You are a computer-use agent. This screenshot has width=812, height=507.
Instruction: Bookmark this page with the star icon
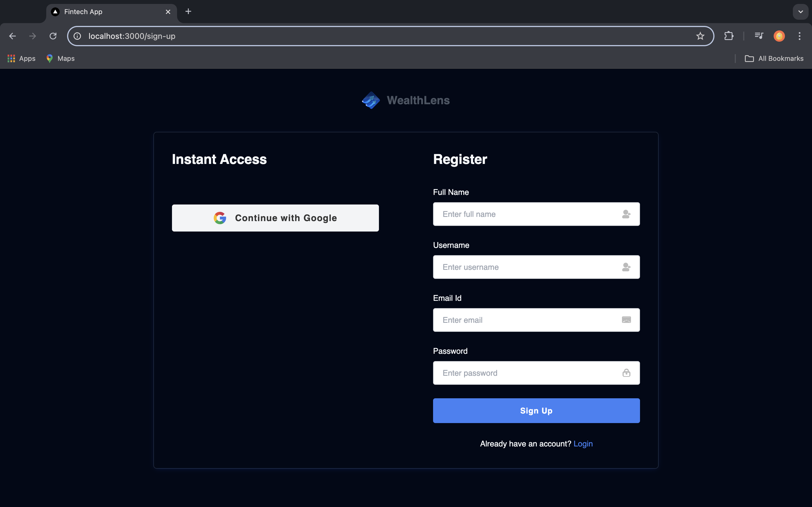click(x=700, y=36)
